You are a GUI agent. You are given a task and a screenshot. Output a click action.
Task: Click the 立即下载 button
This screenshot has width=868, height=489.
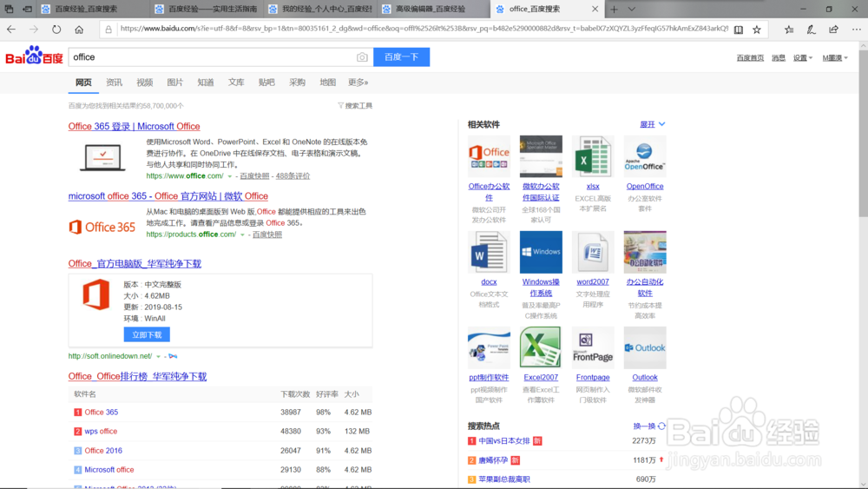pos(147,334)
